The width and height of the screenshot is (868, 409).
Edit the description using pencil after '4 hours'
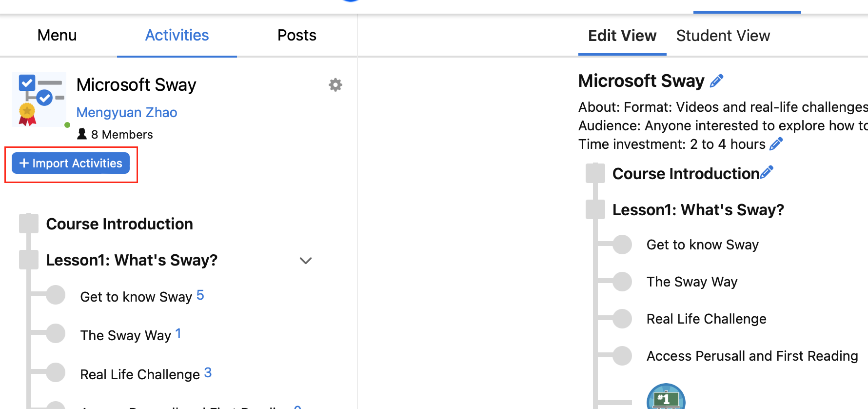point(776,144)
